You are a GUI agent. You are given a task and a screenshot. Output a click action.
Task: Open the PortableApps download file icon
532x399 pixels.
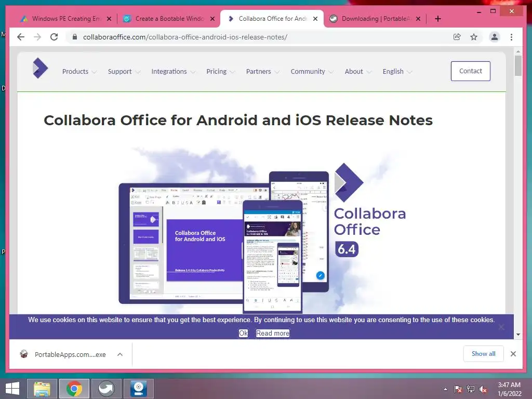coord(24,354)
